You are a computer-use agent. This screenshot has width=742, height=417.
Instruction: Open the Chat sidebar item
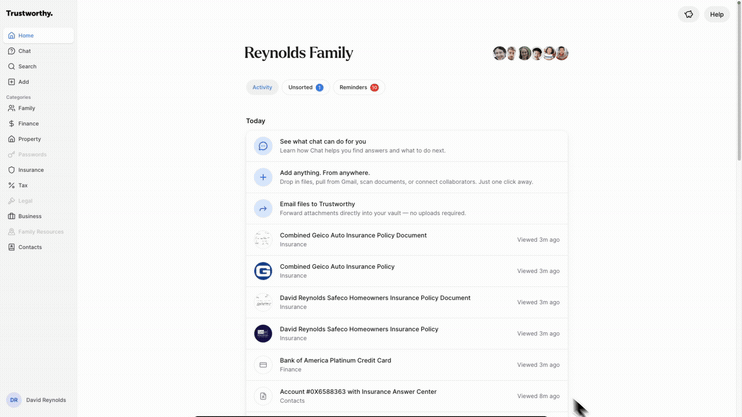click(24, 51)
